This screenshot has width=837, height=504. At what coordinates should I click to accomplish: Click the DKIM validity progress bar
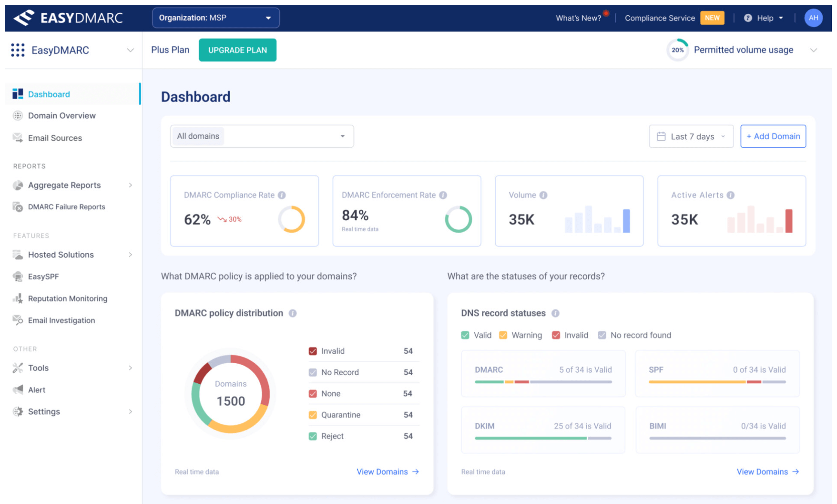click(543, 438)
